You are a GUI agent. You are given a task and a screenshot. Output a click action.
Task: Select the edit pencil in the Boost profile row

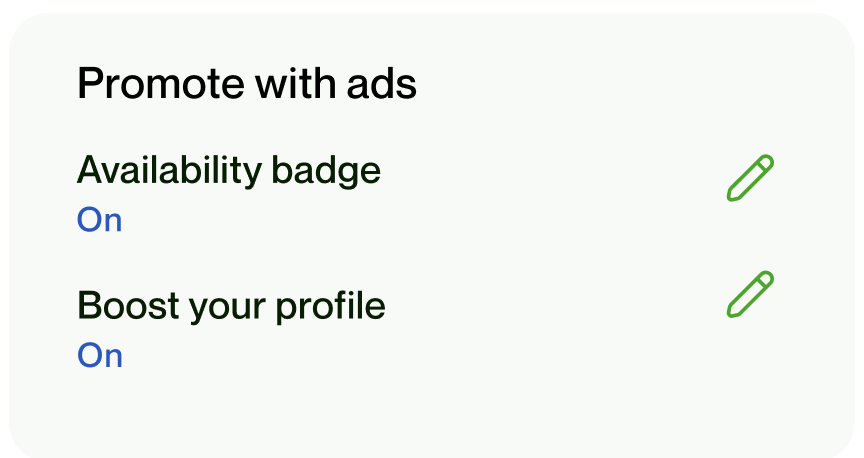click(x=750, y=294)
